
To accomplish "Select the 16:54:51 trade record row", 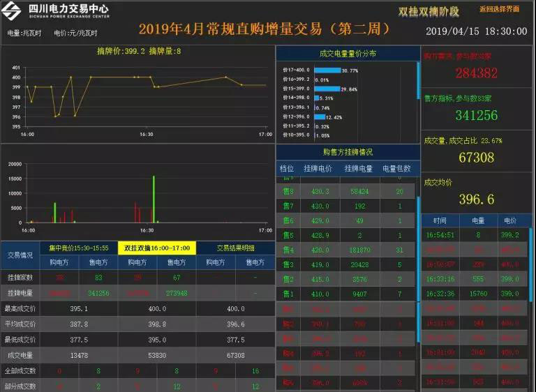I will [475, 236].
